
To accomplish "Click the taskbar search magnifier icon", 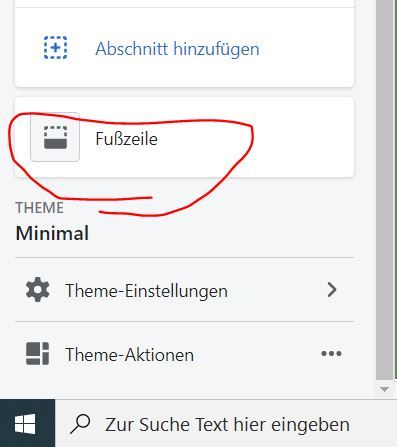I will point(80,424).
